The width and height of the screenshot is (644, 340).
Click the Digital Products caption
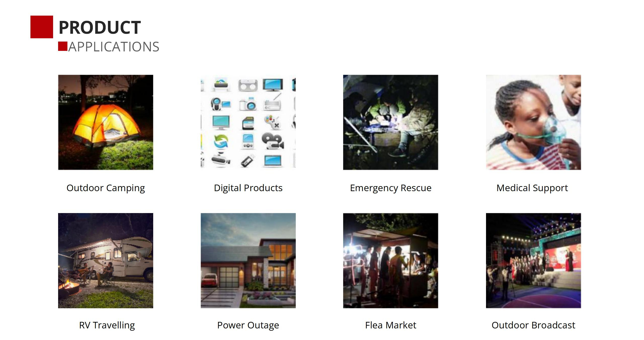click(248, 188)
